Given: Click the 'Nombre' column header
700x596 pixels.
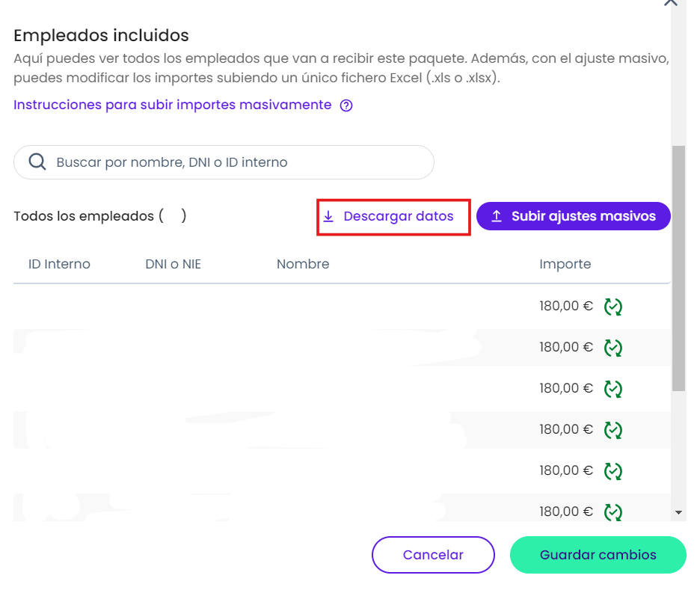Looking at the screenshot, I should 303,264.
